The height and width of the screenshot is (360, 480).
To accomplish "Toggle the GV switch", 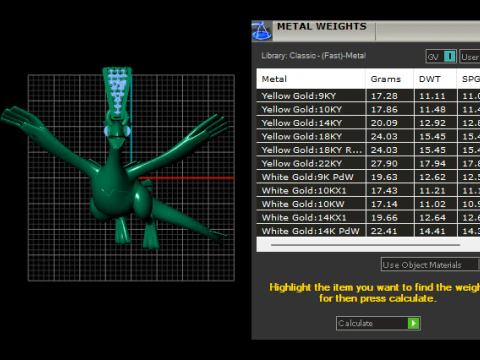I will 441,57.
